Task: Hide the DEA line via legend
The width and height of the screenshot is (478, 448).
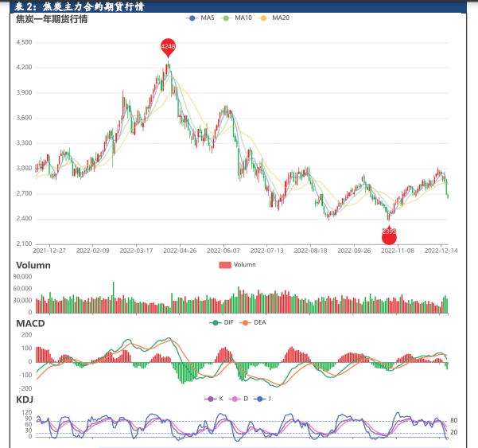Action: (x=251, y=322)
